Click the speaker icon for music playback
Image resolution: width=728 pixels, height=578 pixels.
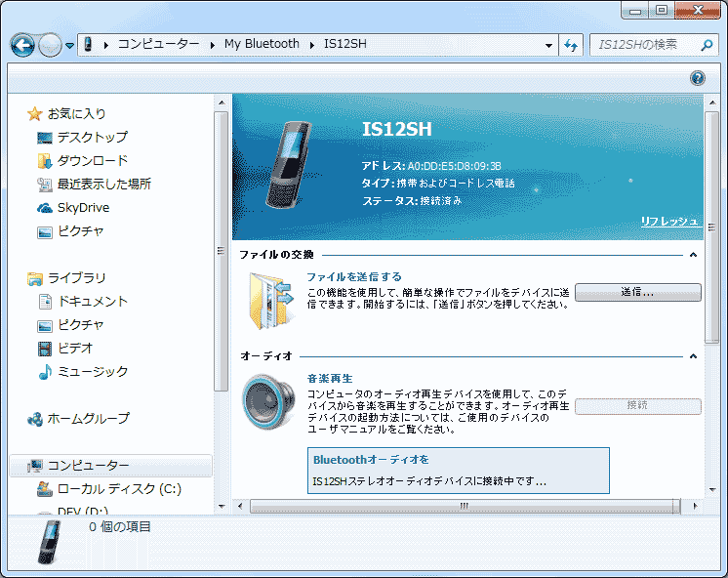click(x=268, y=401)
